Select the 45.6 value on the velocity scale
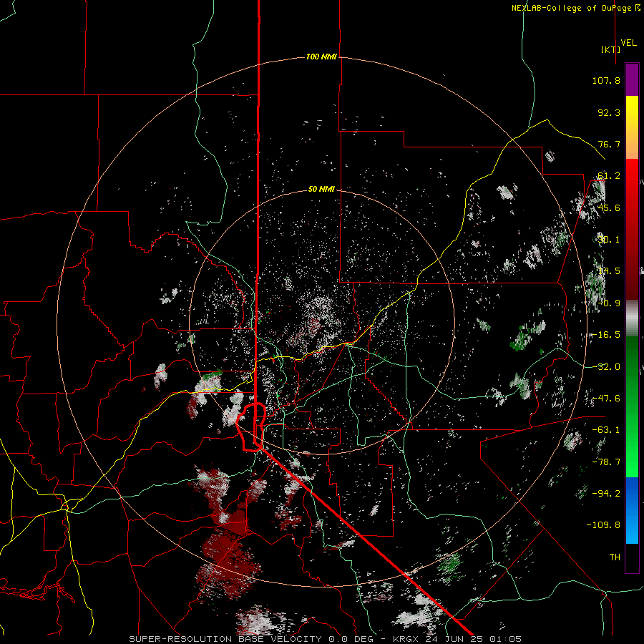The height and width of the screenshot is (644, 644). [x=609, y=208]
